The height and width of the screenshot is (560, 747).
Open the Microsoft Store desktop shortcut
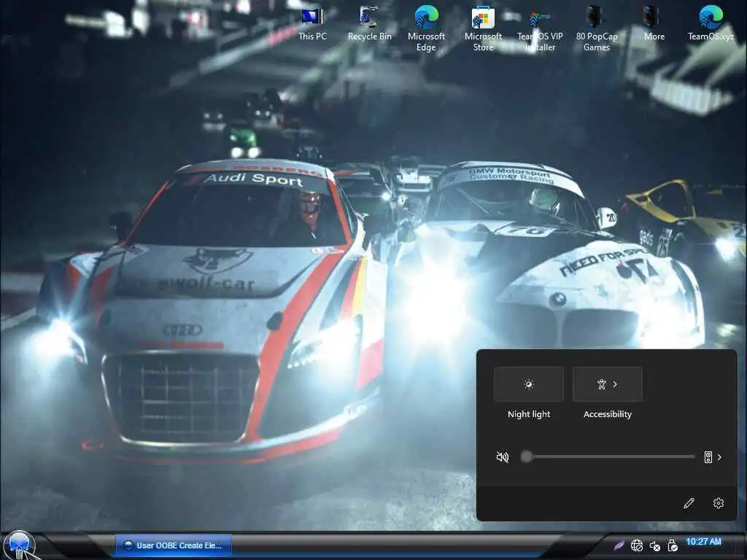tap(483, 28)
